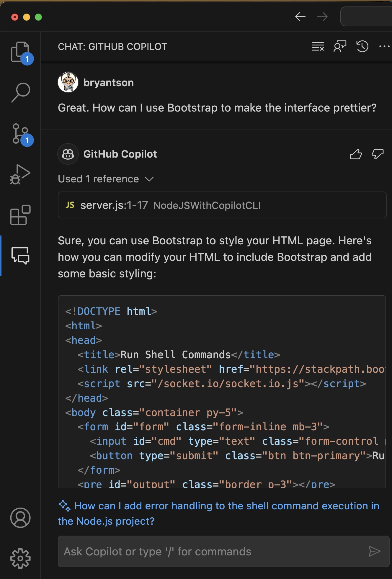Click the yellow minimize window button

pos(27,17)
